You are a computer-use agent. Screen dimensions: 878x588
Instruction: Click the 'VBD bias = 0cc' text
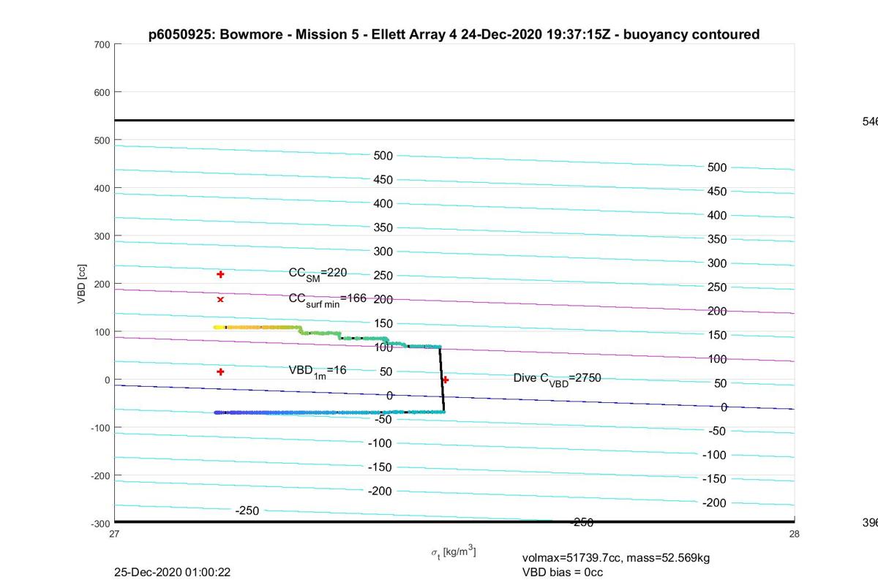coord(563,572)
